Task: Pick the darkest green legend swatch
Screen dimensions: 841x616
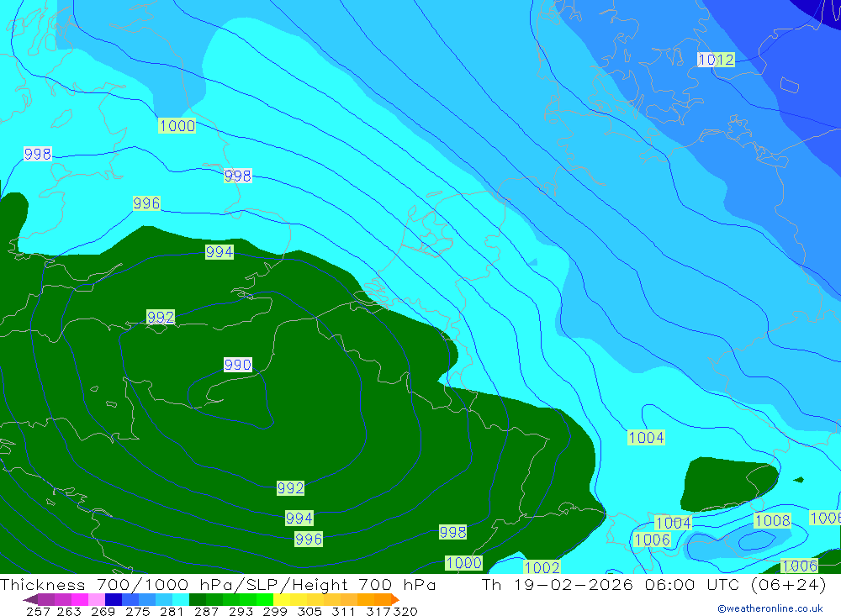Action: click(198, 599)
